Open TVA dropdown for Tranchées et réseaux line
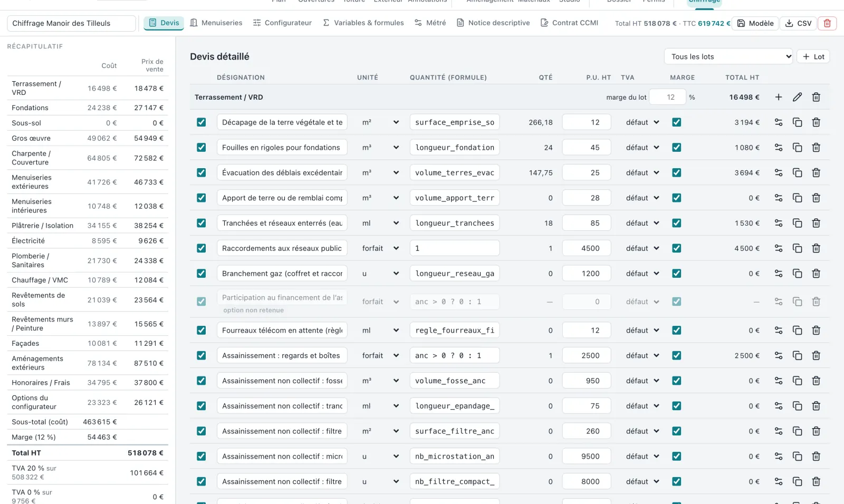This screenshot has width=844, height=504. [642, 223]
